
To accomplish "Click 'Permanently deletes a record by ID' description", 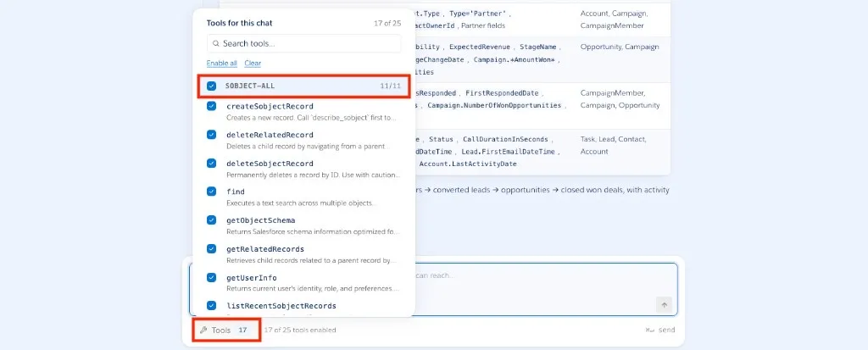I will coord(313,175).
